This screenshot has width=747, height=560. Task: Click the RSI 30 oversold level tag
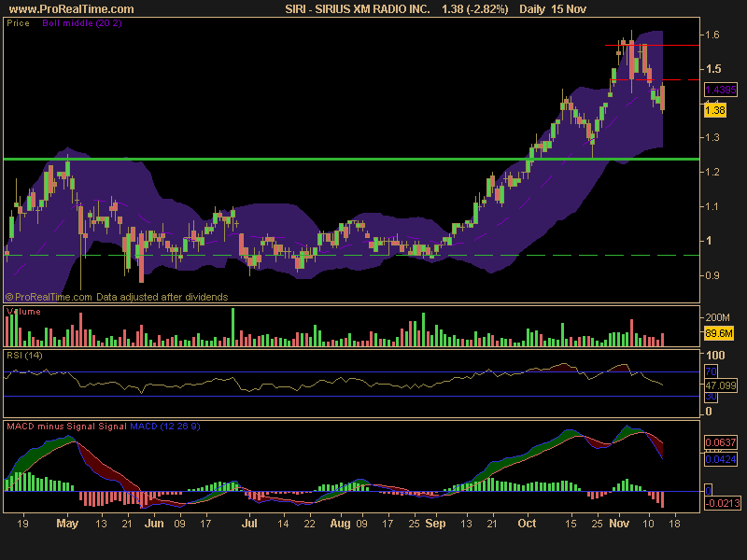tap(711, 396)
